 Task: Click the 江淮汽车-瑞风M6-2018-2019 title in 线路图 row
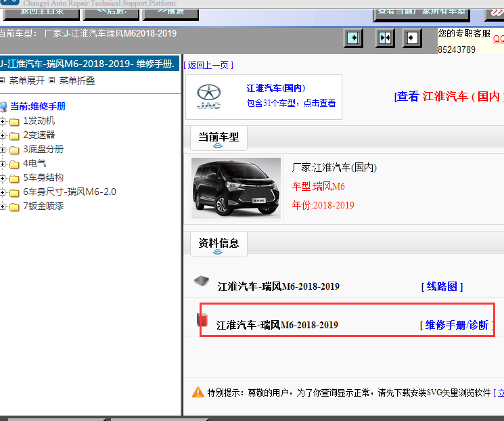coord(278,286)
